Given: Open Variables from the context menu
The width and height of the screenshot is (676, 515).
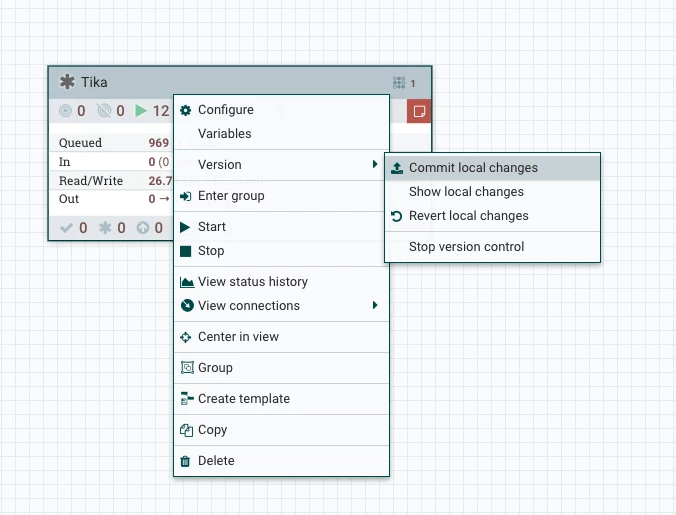Looking at the screenshot, I should tap(282, 134).
